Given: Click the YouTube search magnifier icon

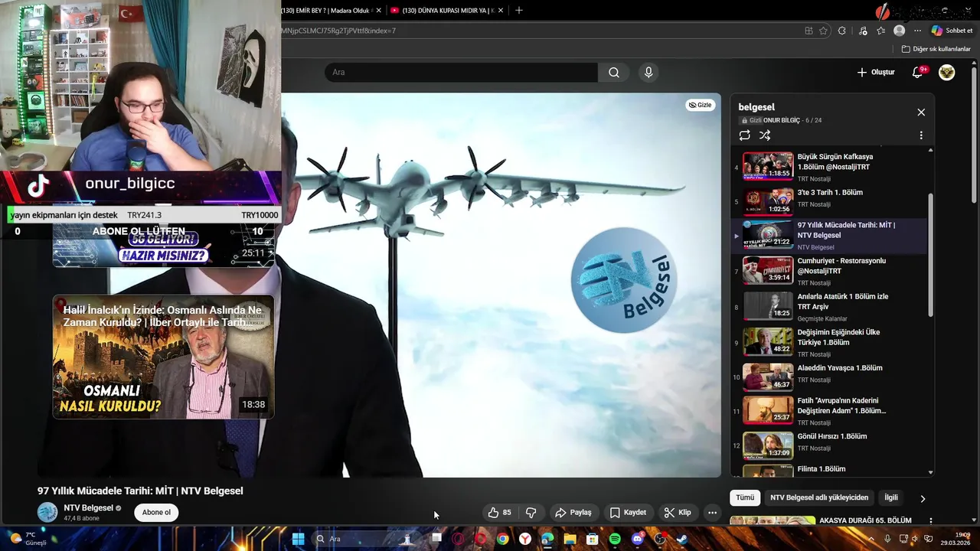Looking at the screenshot, I should tap(614, 73).
